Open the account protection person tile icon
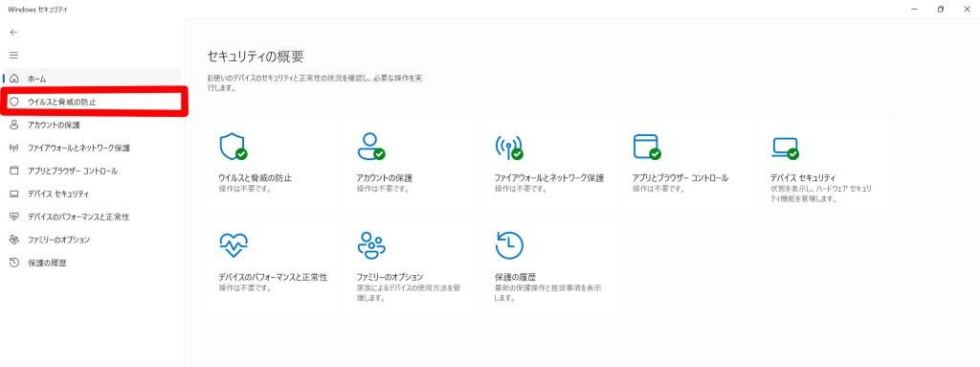Image resolution: width=980 pixels, height=367 pixels. (x=370, y=147)
